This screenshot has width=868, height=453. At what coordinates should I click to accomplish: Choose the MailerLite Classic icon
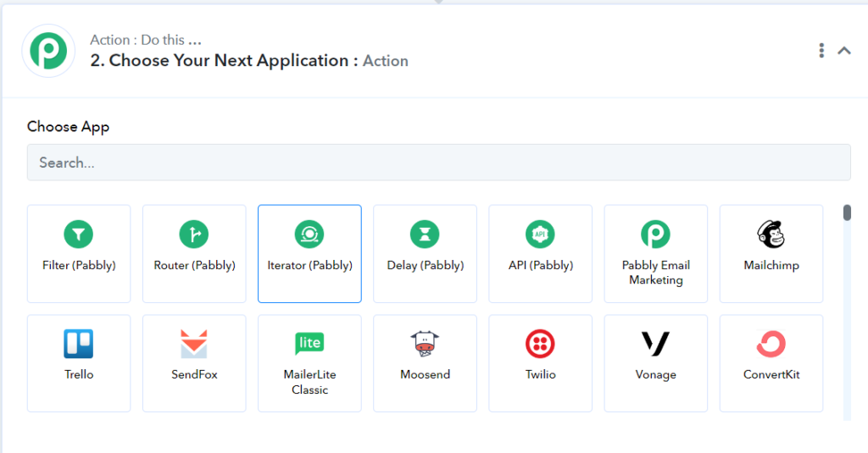coord(309,343)
